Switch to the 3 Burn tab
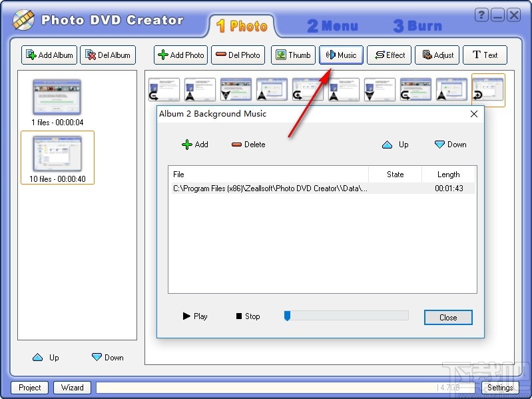 [417, 26]
